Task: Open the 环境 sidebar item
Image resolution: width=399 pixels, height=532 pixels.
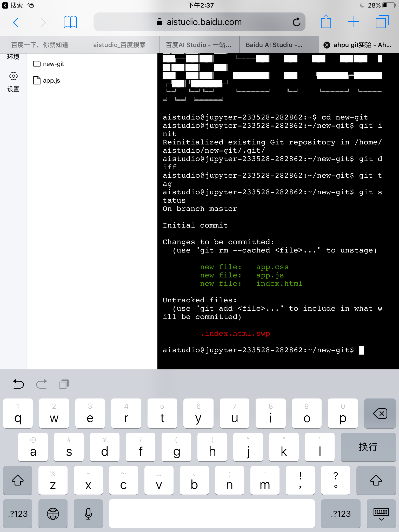Action: click(x=13, y=57)
